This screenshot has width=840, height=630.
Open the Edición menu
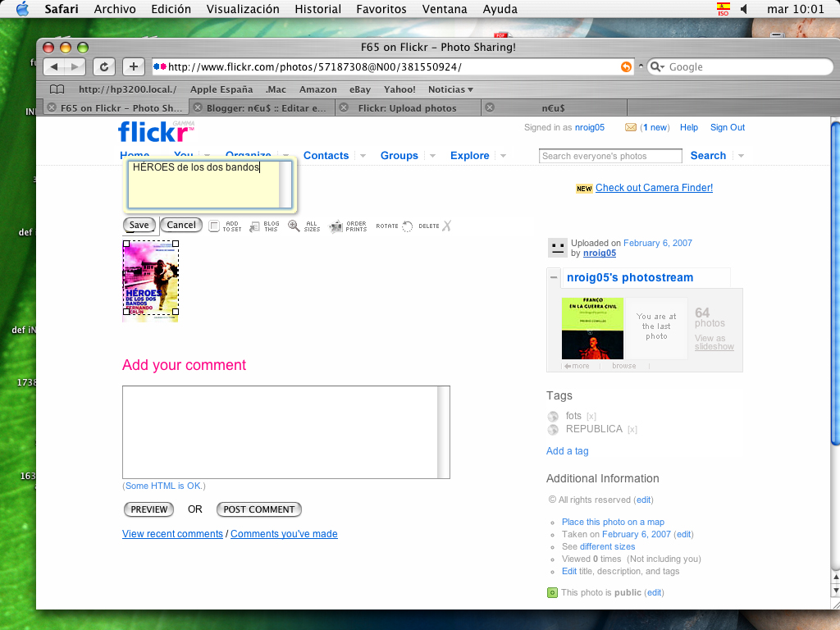click(x=171, y=9)
